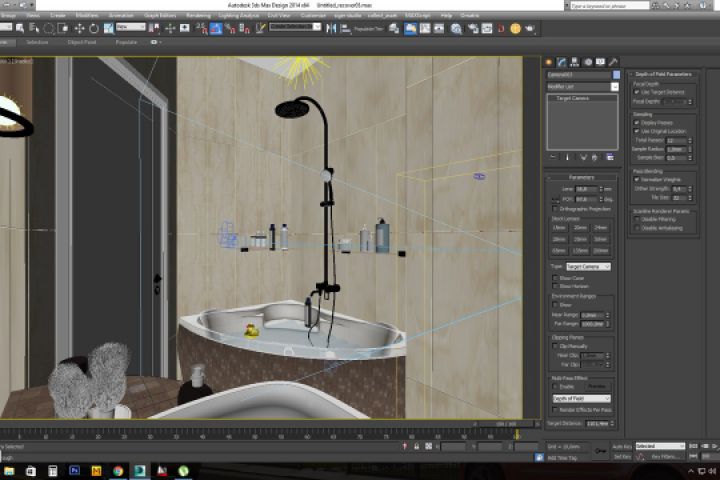The image size is (720, 480).
Task: Toggle Use Original Location checkbox
Action: click(x=636, y=131)
